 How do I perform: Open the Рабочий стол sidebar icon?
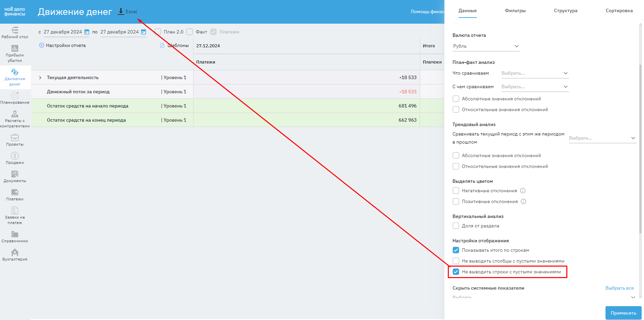coord(15,30)
